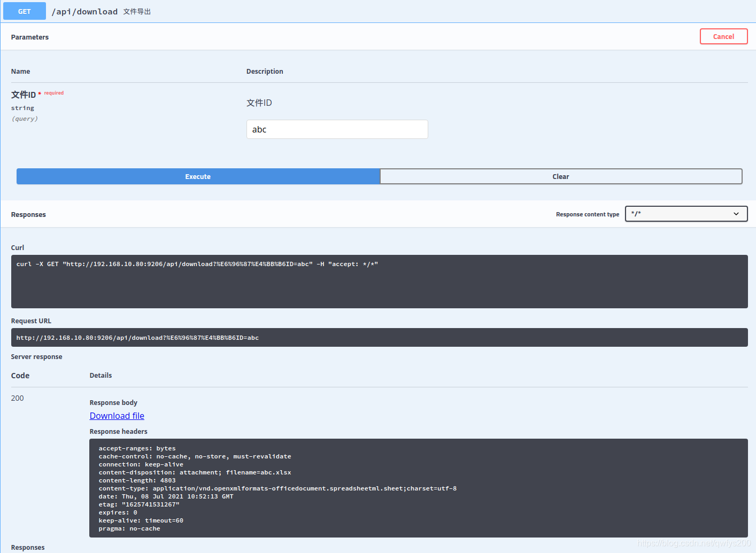Screen dimensions: 756x553
Task: Click the content-type header line
Action: tap(277, 488)
